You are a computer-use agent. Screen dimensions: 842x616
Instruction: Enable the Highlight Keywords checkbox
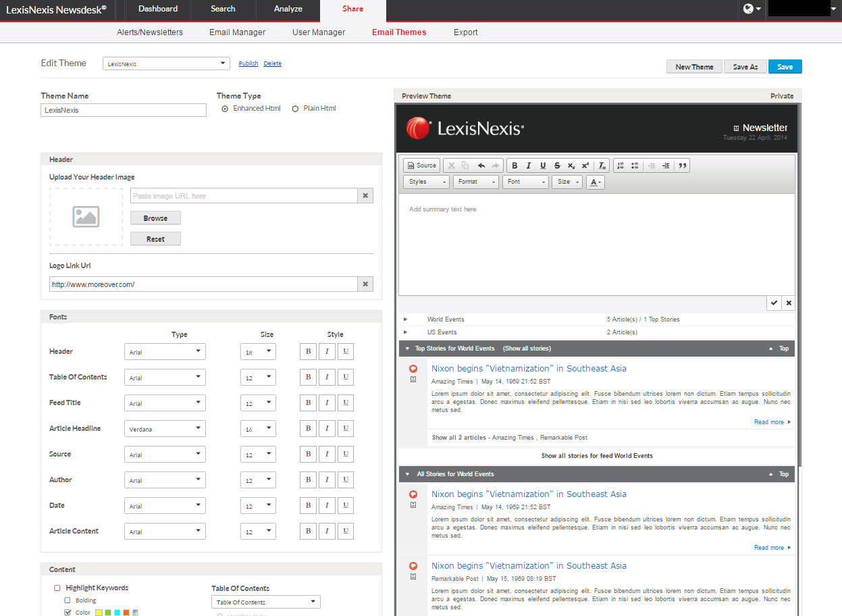pos(57,588)
